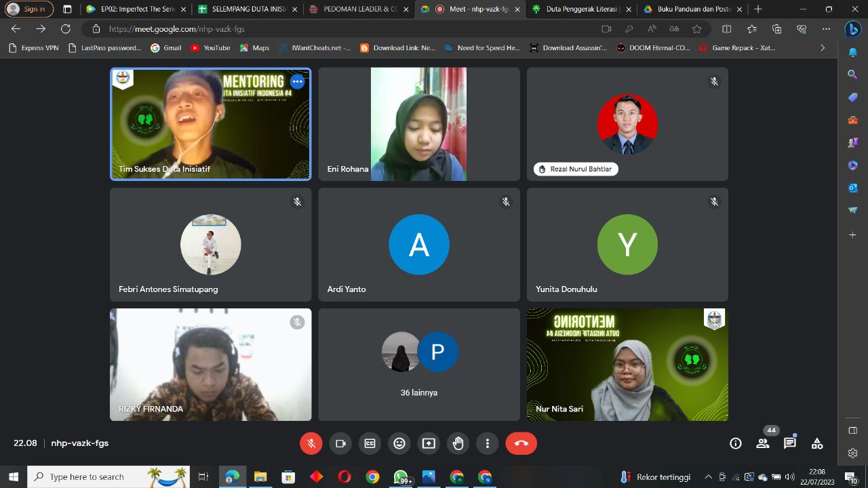868x488 pixels.
Task: Expand the bookmarks bar overflow chevron
Action: [823, 48]
